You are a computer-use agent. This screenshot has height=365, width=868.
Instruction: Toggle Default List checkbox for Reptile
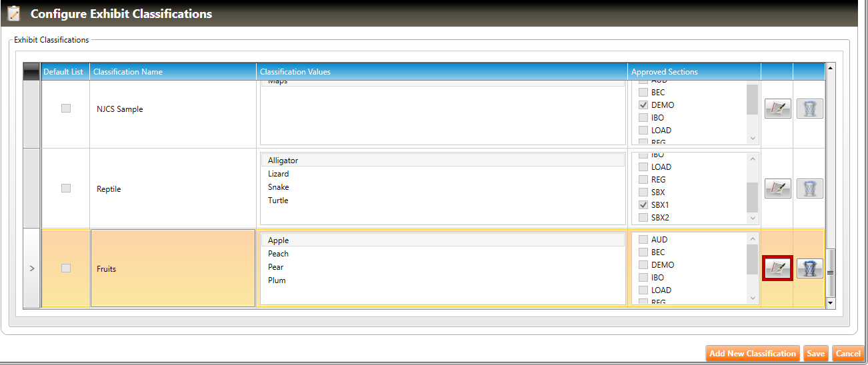click(66, 188)
